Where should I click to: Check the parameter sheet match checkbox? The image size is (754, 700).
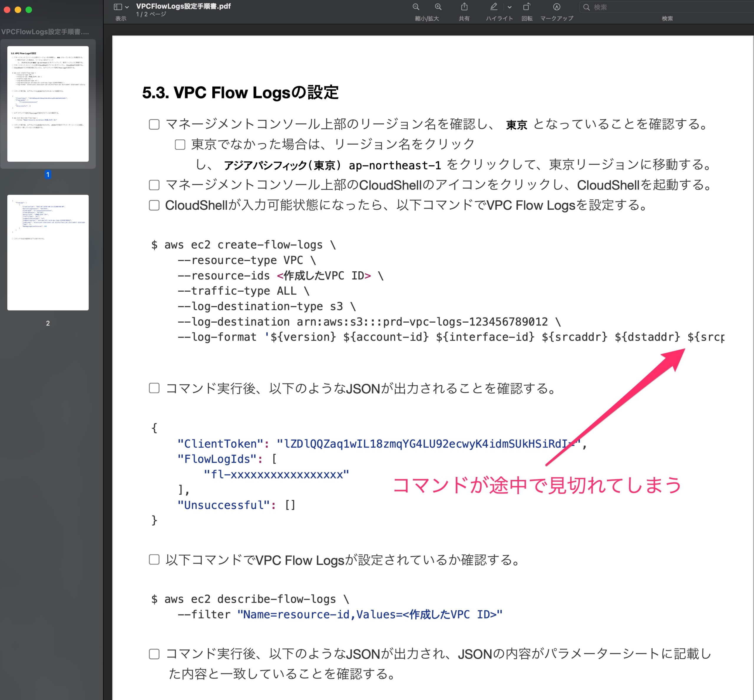coord(154,654)
